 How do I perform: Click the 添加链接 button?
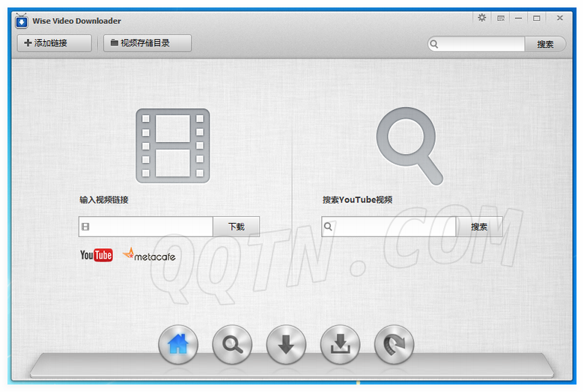pos(54,43)
